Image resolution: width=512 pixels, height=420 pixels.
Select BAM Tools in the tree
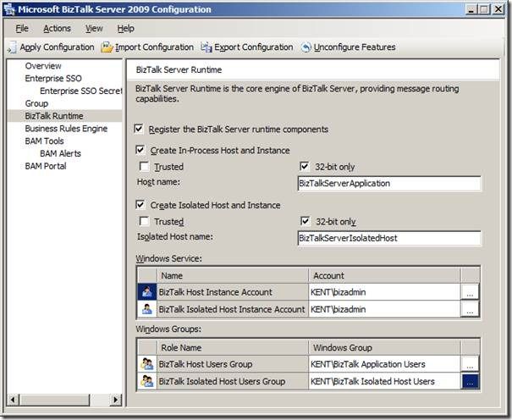click(x=44, y=141)
